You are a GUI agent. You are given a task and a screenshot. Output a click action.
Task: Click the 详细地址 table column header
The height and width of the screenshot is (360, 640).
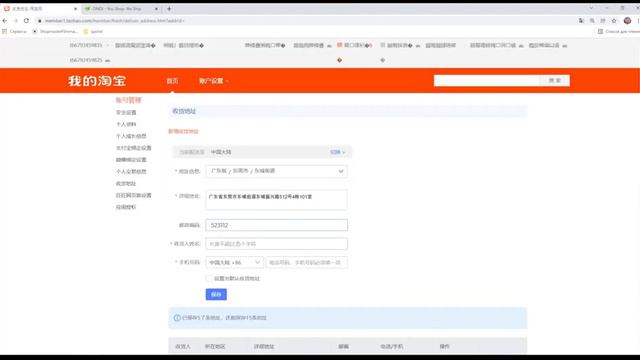[264, 346]
